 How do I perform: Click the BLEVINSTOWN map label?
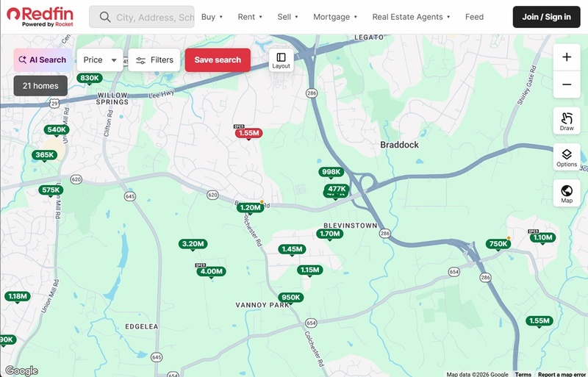pos(351,226)
